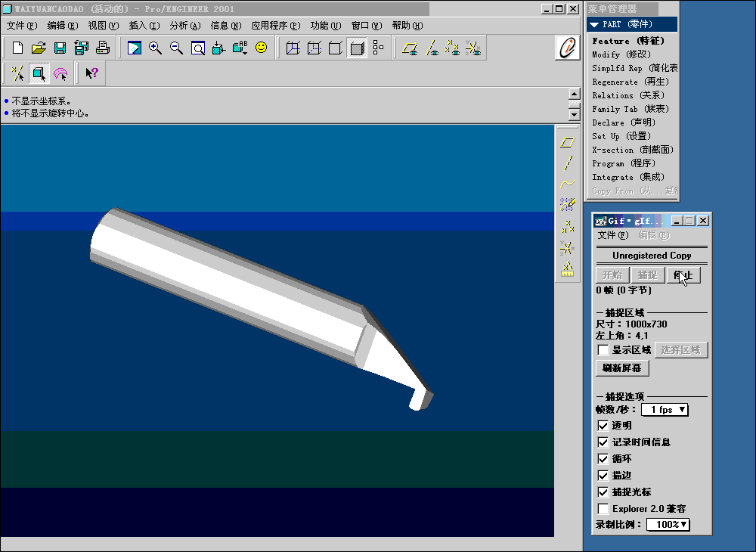Create a datum curve from side toolbar
The width and height of the screenshot is (756, 552).
point(568,184)
